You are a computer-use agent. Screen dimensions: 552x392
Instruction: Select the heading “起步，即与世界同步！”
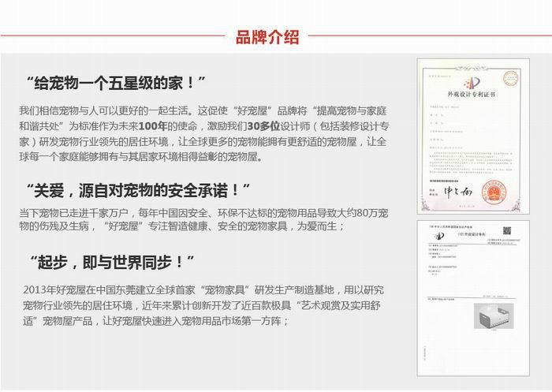[112, 262]
